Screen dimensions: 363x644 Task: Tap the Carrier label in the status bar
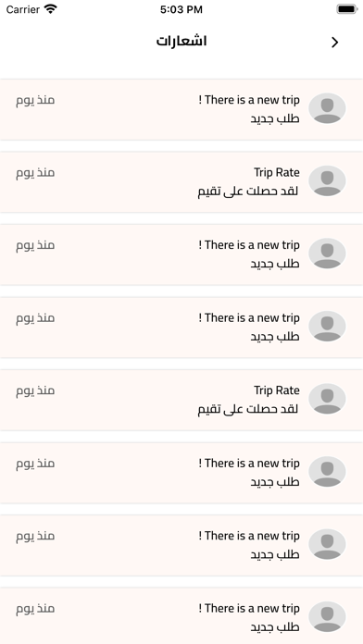pyautogui.click(x=22, y=9)
